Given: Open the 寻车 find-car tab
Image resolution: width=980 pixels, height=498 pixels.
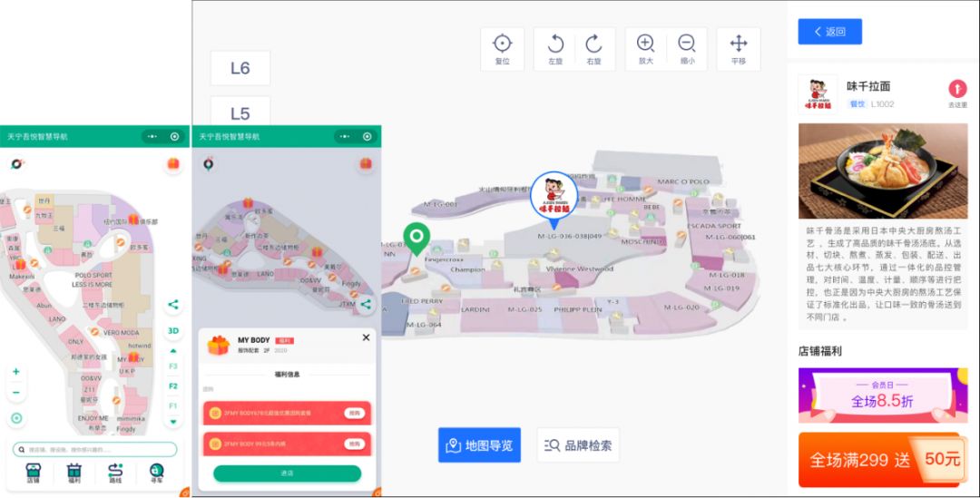Looking at the screenshot, I should [x=156, y=474].
